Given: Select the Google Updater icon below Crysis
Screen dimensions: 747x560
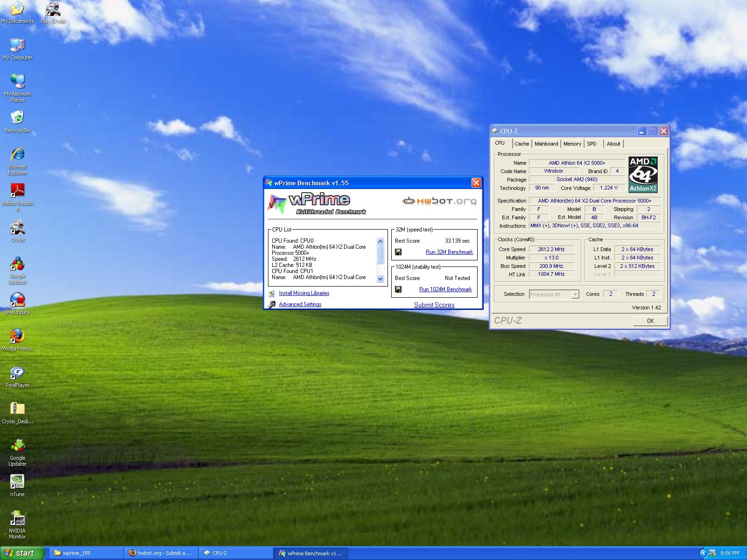Looking at the screenshot, I should (x=17, y=270).
